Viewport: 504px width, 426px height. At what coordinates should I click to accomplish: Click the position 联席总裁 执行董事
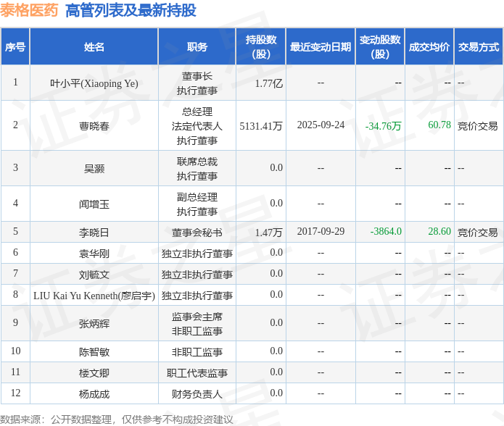click(x=197, y=169)
